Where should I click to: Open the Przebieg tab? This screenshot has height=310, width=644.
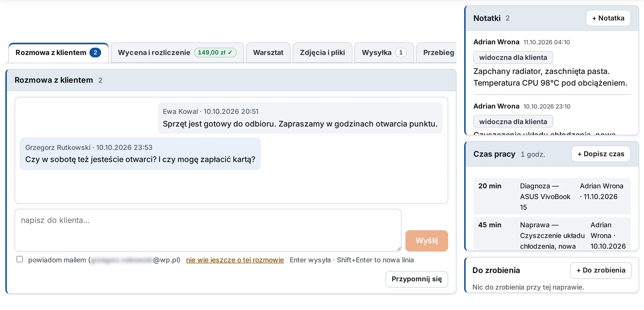436,53
